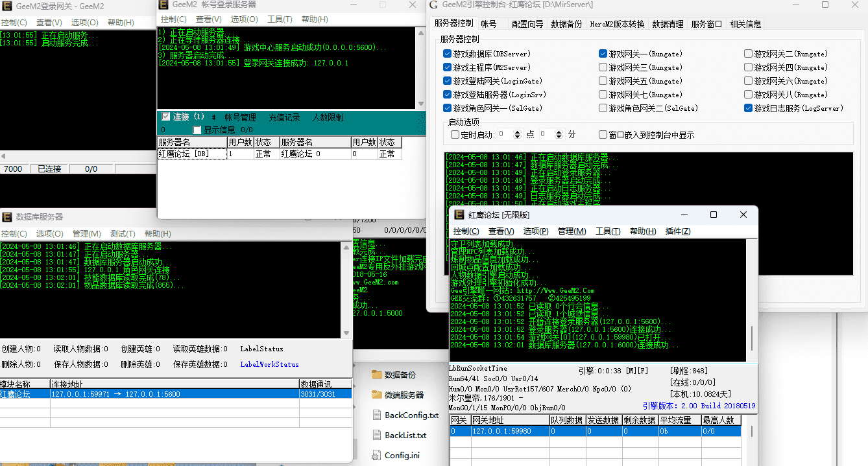Click 充值记录 in the login server window

coord(284,117)
